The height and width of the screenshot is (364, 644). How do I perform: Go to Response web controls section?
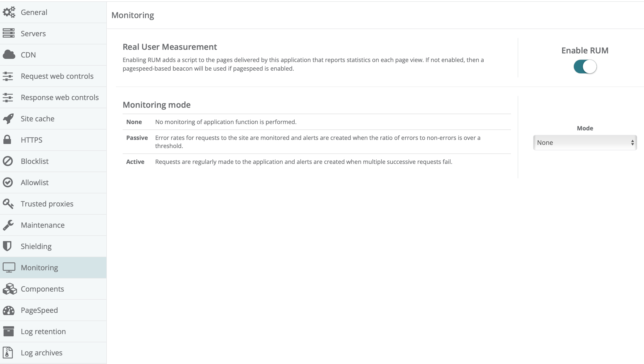pyautogui.click(x=60, y=97)
